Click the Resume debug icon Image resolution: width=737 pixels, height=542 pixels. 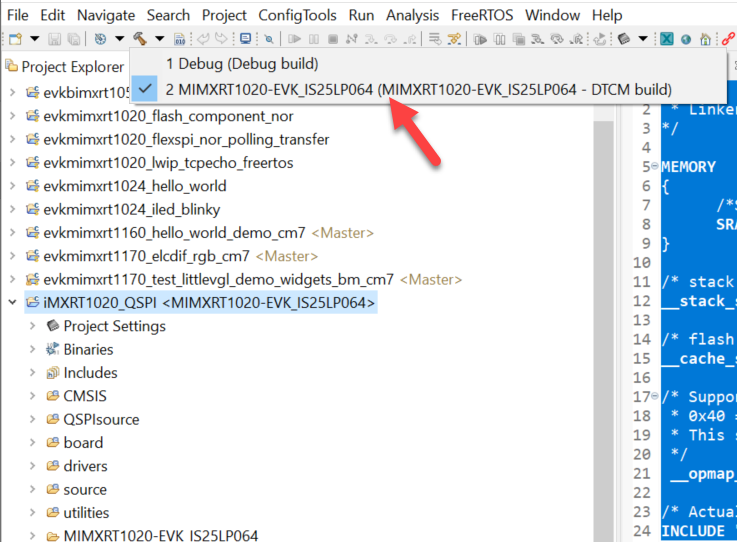294,39
